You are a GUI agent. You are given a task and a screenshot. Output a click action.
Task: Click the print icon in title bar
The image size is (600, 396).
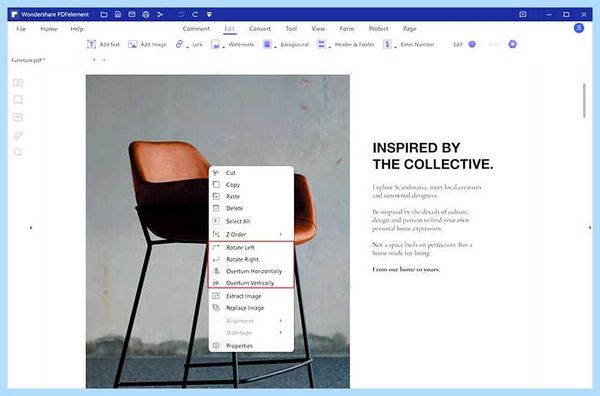(x=146, y=15)
